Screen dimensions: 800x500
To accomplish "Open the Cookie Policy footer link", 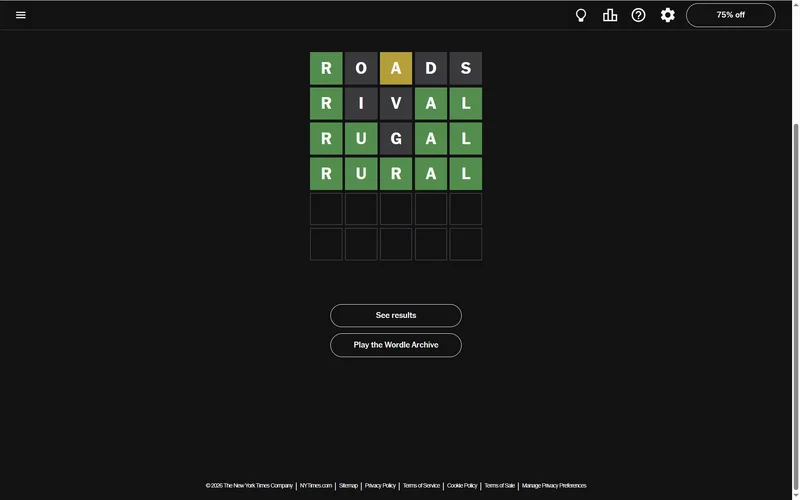I will 462,486.
